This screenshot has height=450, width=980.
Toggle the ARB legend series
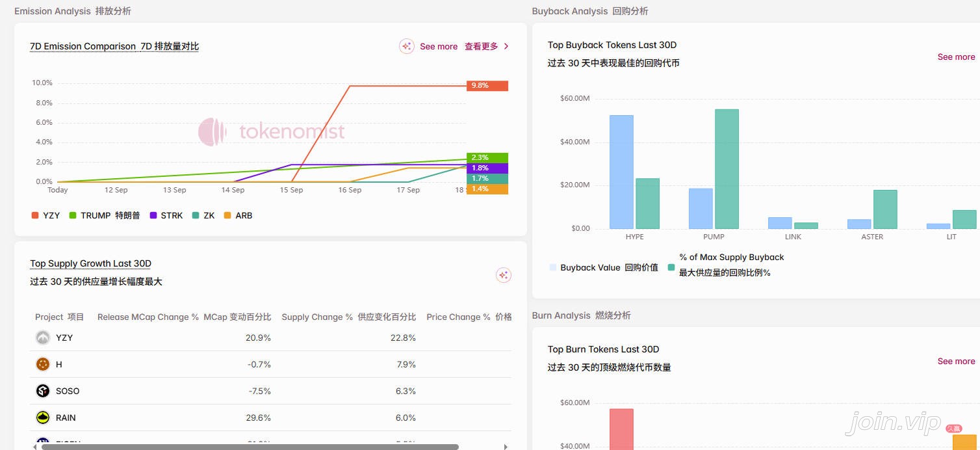[238, 215]
